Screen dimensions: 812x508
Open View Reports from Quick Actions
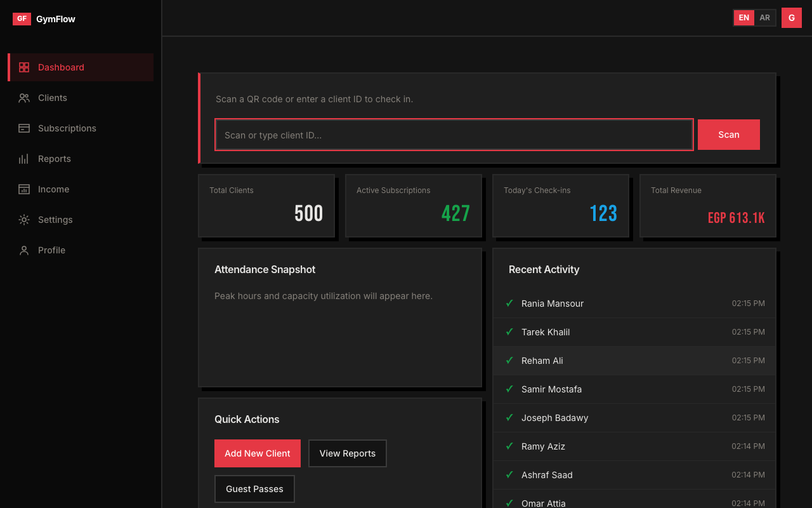click(348, 453)
